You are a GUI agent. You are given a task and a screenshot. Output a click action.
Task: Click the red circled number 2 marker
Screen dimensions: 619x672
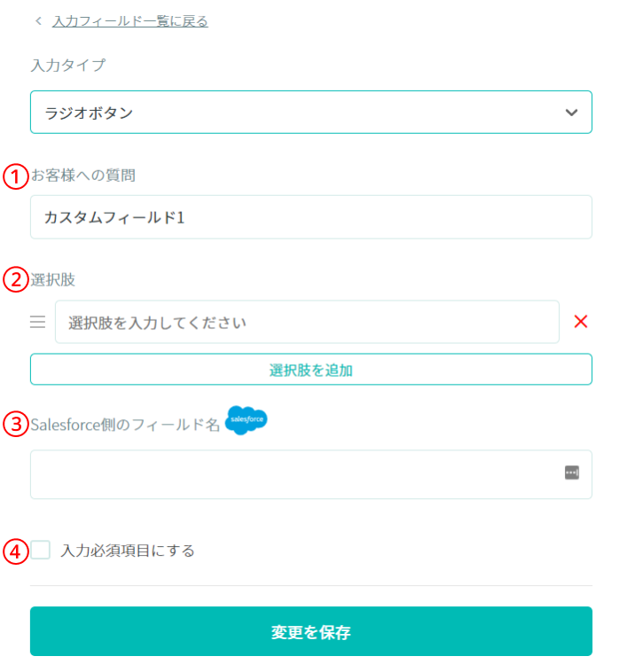pyautogui.click(x=16, y=280)
